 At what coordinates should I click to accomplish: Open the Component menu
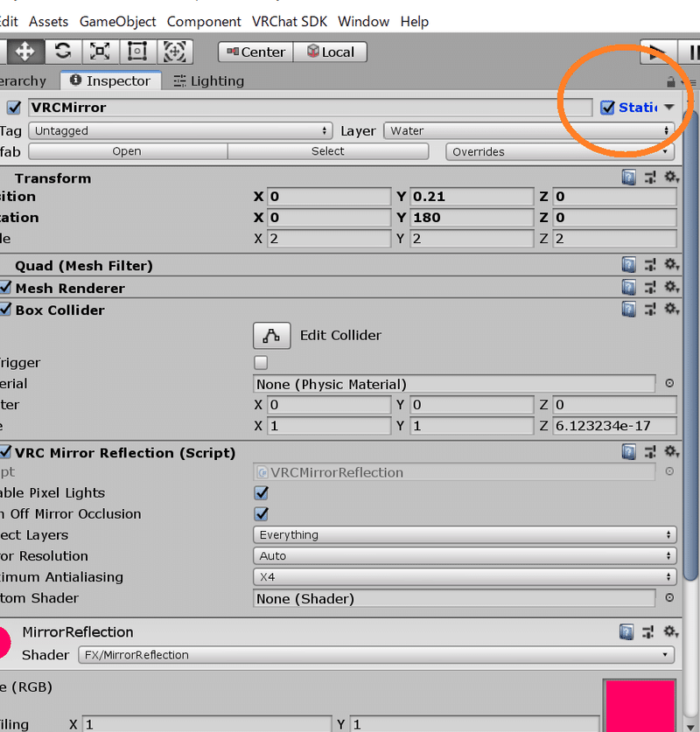[204, 22]
